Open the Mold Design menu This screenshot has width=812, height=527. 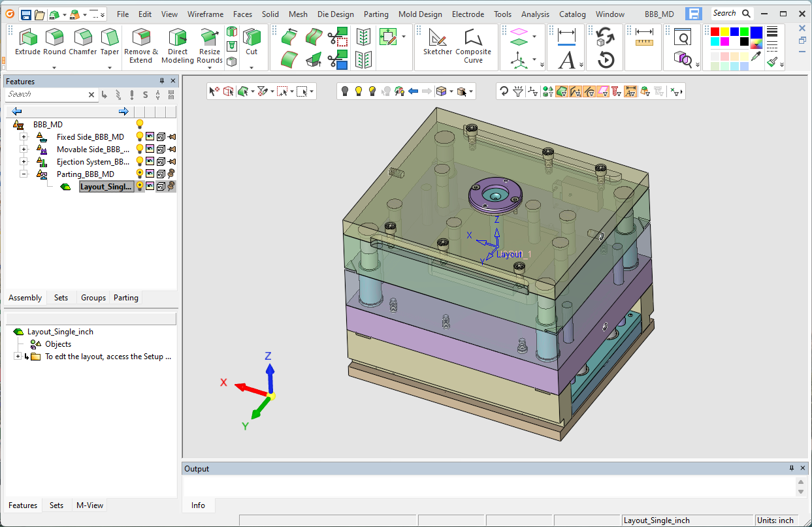420,14
